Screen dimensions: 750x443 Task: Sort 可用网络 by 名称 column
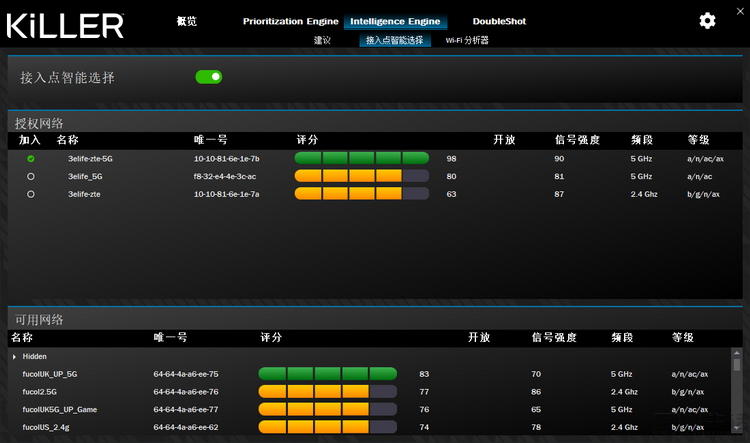coord(22,337)
